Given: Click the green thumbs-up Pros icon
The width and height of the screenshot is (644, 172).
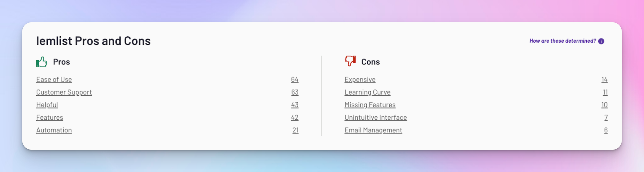Looking at the screenshot, I should pyautogui.click(x=41, y=62).
